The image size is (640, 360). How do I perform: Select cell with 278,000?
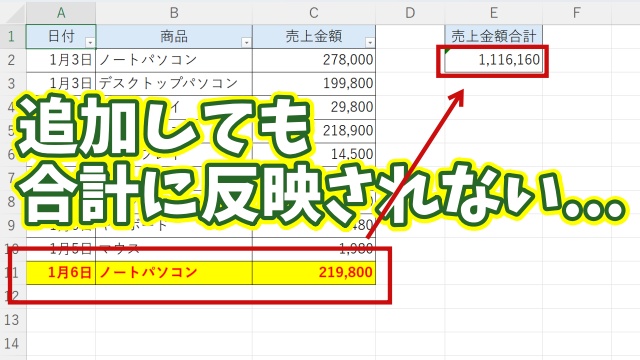click(314, 60)
